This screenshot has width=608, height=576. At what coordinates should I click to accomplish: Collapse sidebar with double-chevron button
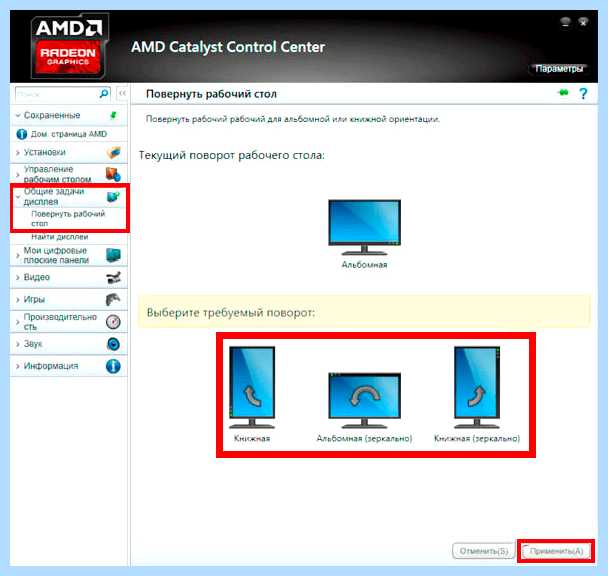tap(122, 93)
